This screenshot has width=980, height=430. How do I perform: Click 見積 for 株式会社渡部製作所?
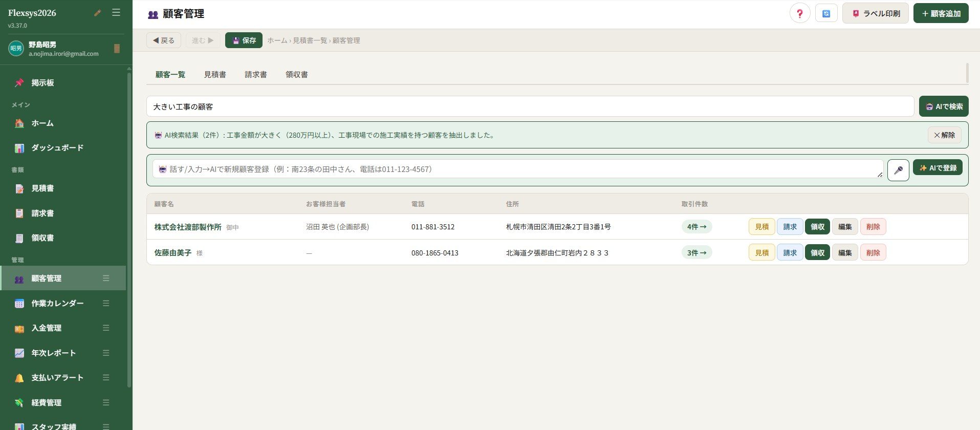[762, 227]
